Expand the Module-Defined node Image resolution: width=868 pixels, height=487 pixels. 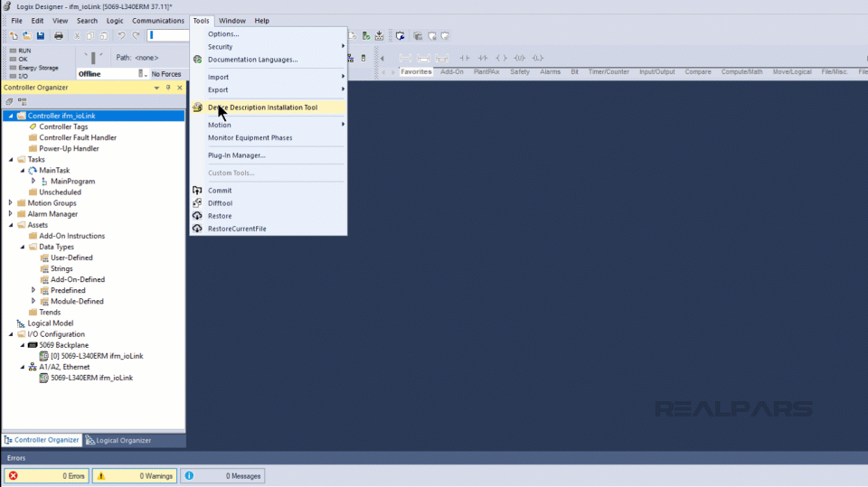[33, 301]
